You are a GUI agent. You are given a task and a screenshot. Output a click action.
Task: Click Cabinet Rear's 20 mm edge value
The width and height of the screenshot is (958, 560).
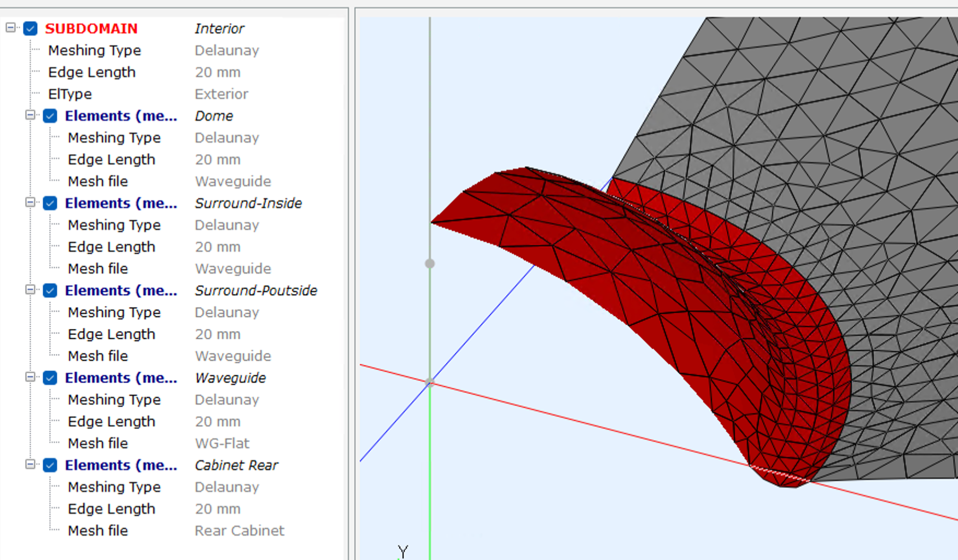(x=218, y=509)
